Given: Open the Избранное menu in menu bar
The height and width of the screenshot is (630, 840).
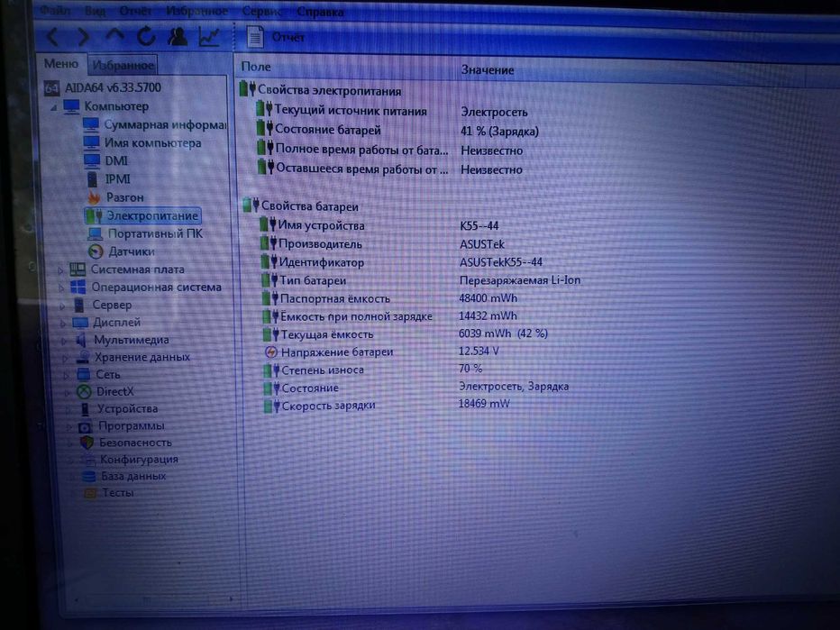Looking at the screenshot, I should click(x=196, y=11).
